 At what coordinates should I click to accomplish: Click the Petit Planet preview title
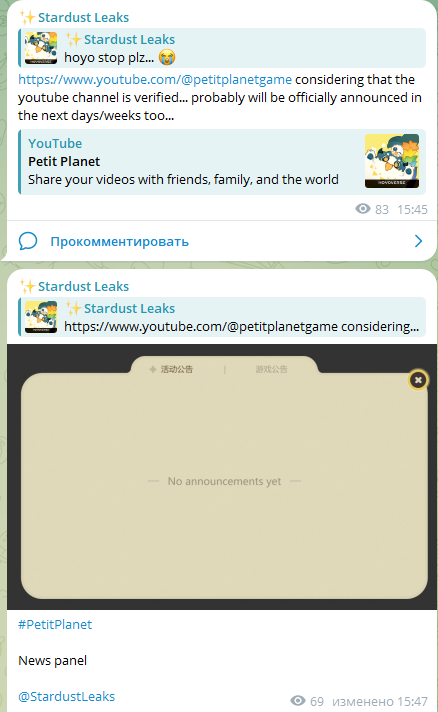pyautogui.click(x=64, y=162)
